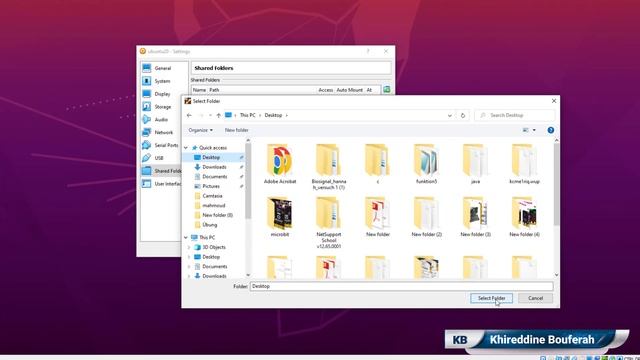The image size is (640, 360).
Task: Select New folder (8) in navigation pane
Action: [x=217, y=215]
